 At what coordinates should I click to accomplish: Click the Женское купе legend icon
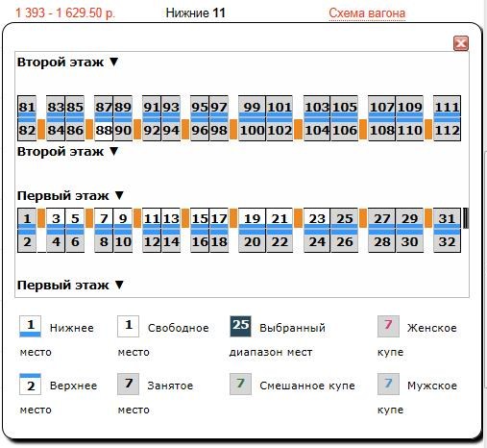(x=388, y=326)
